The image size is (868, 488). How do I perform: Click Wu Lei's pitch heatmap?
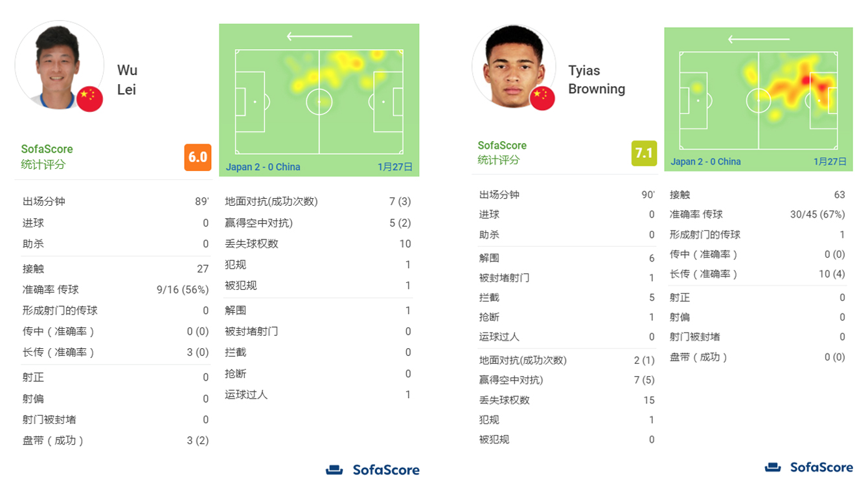tap(319, 102)
